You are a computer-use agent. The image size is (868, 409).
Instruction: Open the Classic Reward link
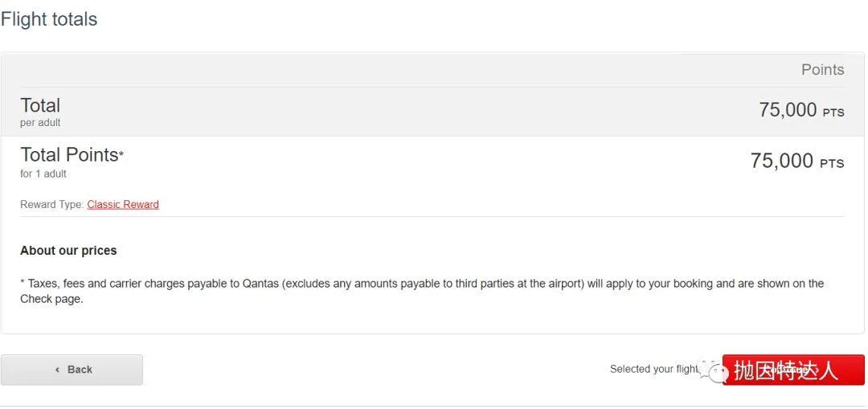point(123,205)
